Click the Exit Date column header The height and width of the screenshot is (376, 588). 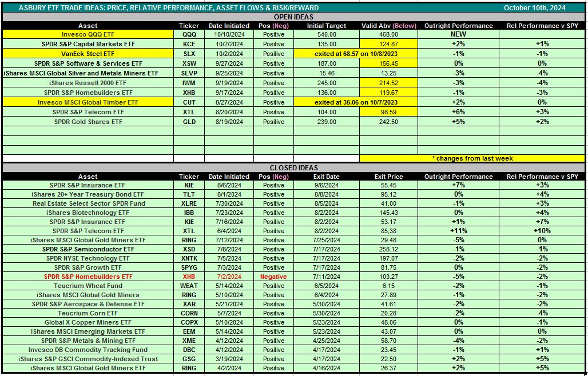(x=325, y=177)
